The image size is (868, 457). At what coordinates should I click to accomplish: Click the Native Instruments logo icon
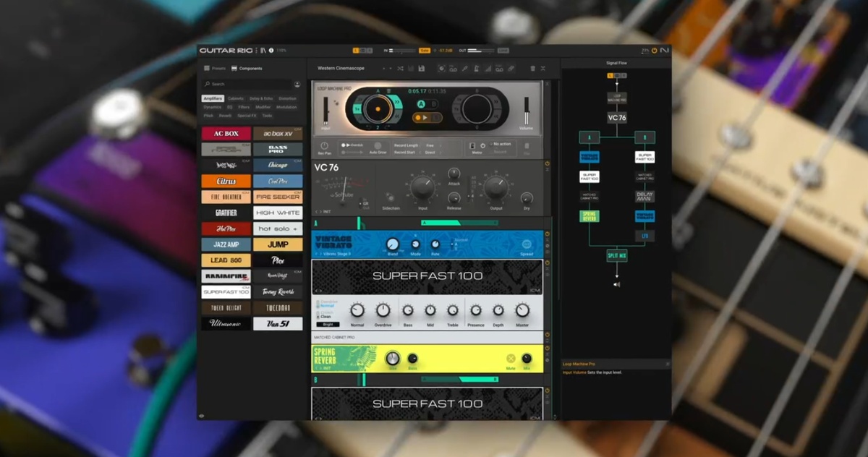(x=664, y=51)
